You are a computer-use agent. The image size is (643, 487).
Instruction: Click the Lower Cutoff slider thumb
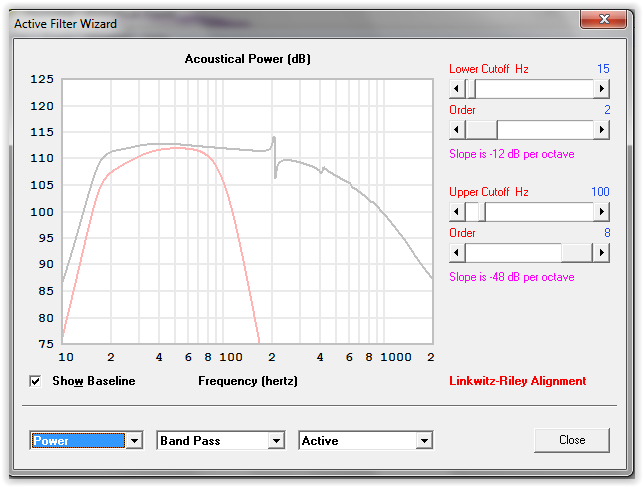pos(471,89)
